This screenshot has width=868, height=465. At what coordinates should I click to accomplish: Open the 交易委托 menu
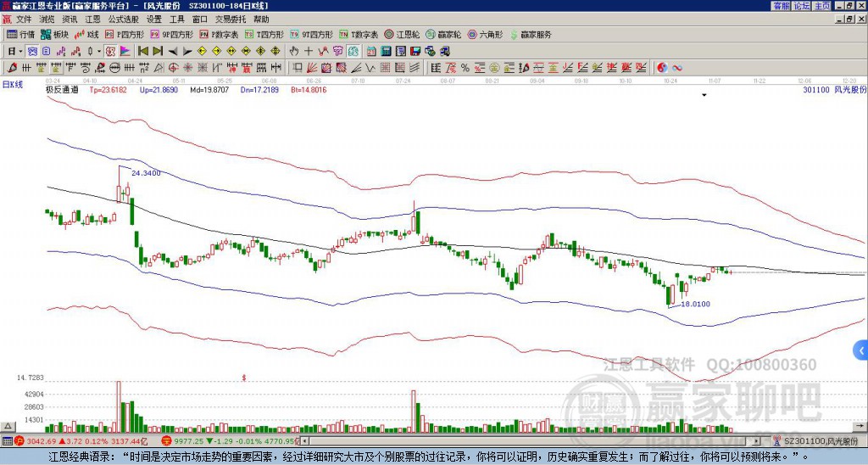tap(231, 20)
